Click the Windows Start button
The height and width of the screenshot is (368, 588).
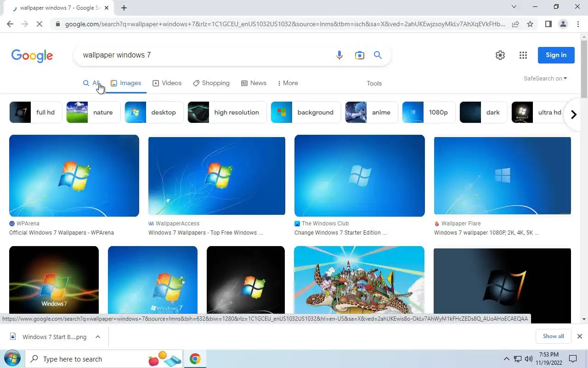(12, 359)
